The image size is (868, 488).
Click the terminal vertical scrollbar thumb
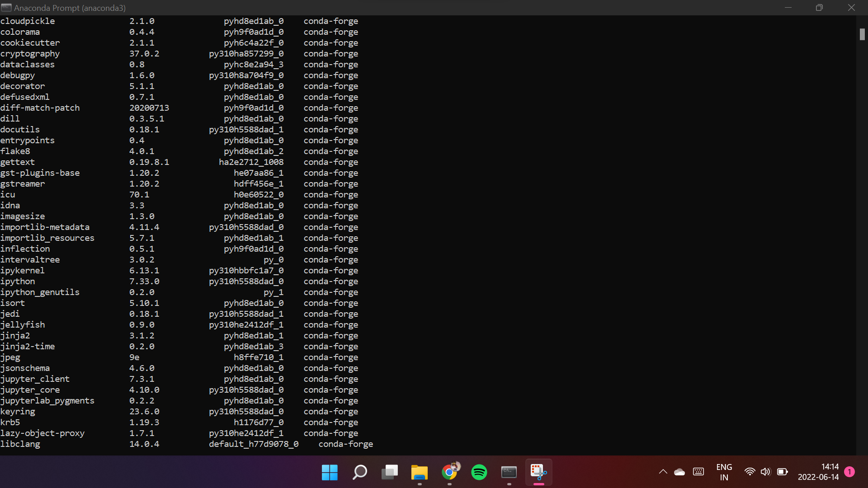(862, 34)
